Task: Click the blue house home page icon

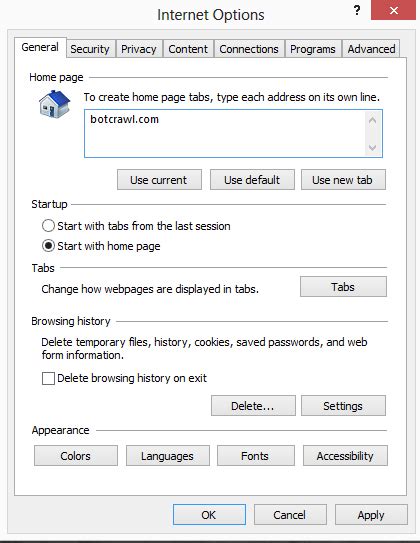Action: coord(54,104)
